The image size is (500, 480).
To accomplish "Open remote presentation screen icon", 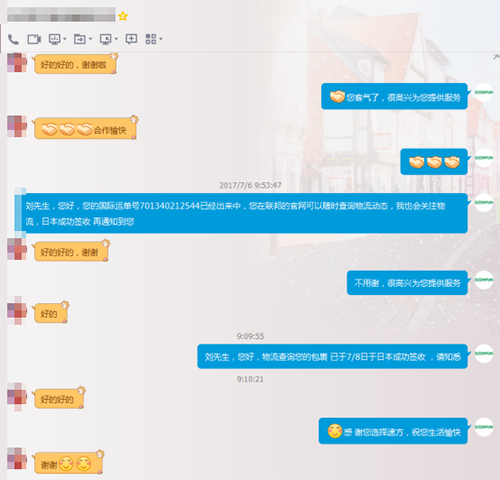I will 54,39.
